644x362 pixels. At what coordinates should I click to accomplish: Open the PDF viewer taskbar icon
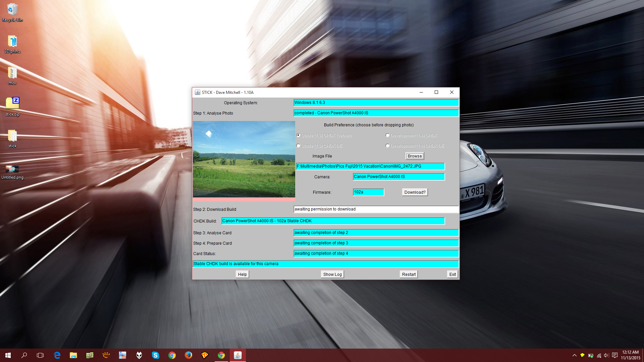click(122, 355)
